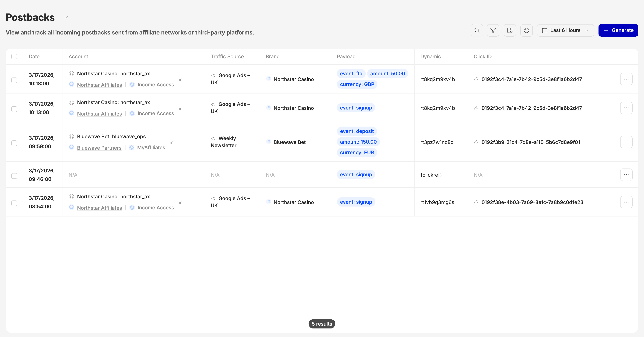Open the Bluewave Partners link

pyautogui.click(x=99, y=148)
